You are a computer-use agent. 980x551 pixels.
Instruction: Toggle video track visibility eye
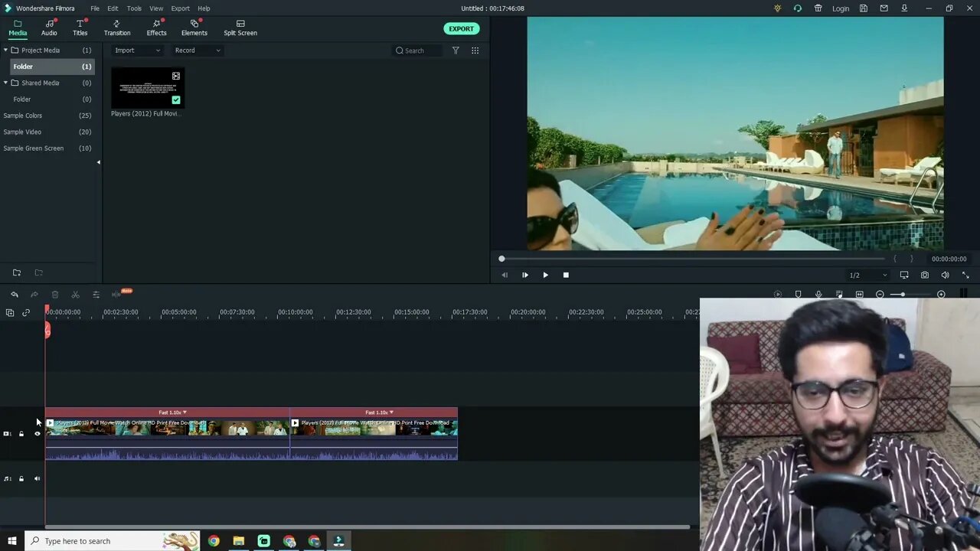point(37,434)
